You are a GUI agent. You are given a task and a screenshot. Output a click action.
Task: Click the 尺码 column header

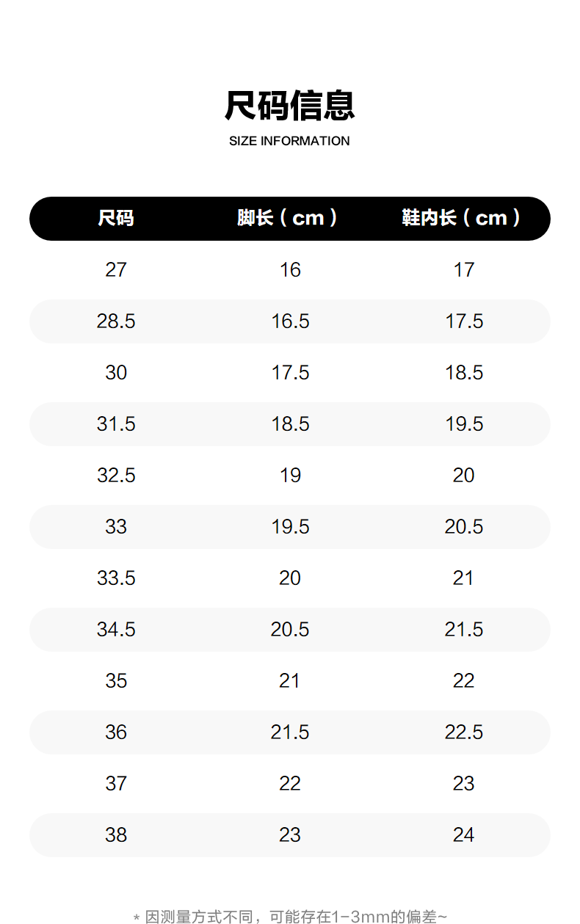[x=116, y=218]
